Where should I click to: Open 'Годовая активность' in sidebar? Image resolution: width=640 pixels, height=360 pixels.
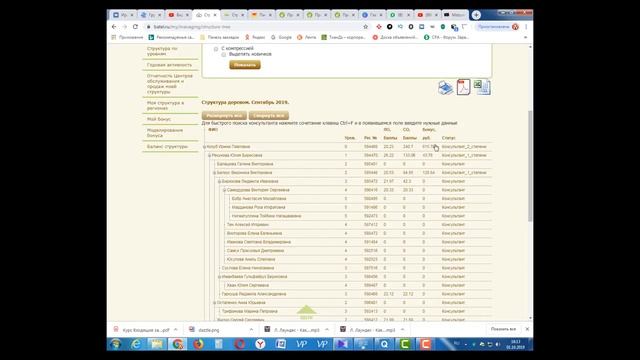169,65
